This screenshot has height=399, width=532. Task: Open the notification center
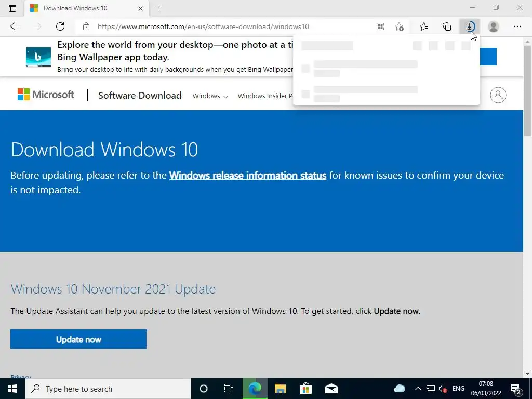(516, 389)
